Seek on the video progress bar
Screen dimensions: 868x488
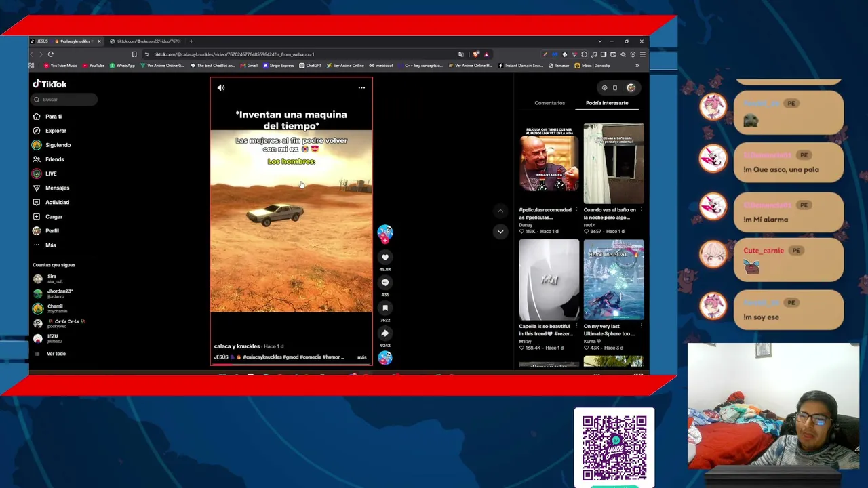(291, 365)
